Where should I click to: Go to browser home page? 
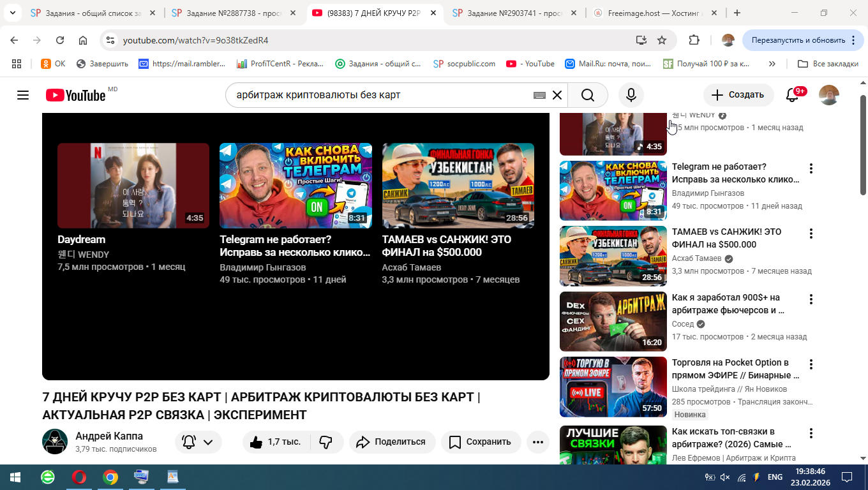83,40
